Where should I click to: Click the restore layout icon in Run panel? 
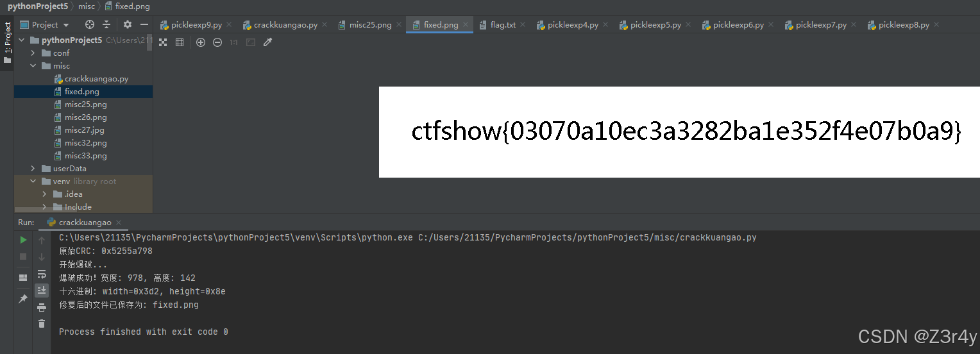tap(23, 278)
